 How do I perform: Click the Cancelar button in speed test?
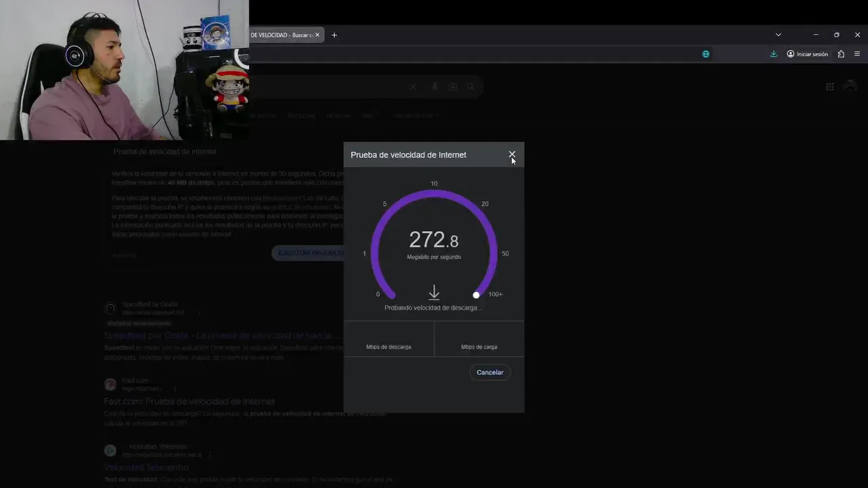coord(490,372)
